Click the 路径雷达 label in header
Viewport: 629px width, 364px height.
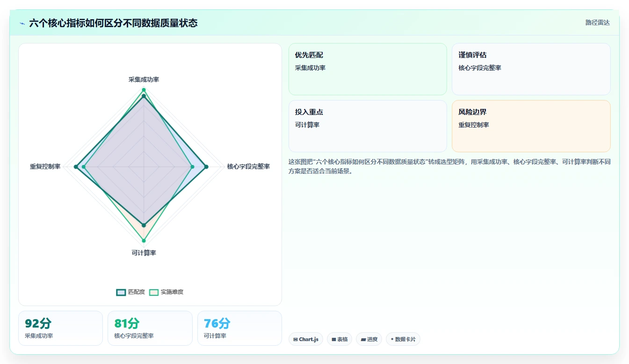coord(598,22)
